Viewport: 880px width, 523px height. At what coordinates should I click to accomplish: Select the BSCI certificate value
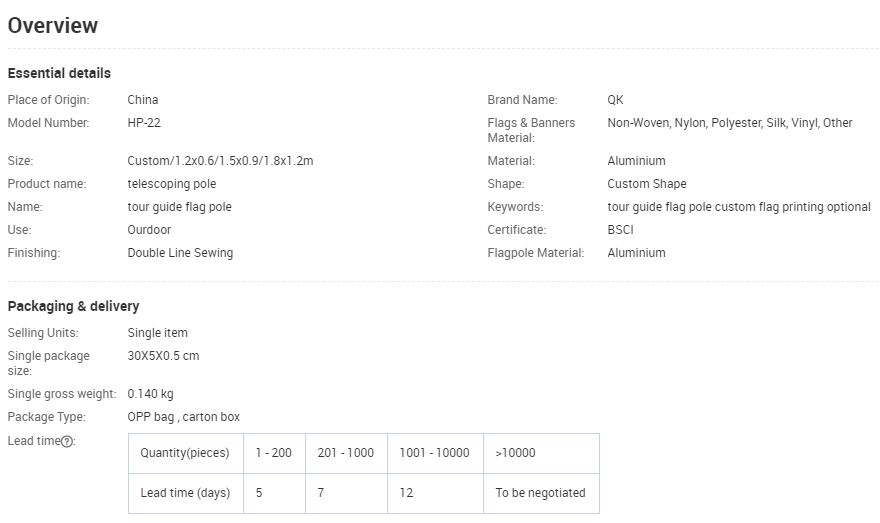tap(620, 230)
